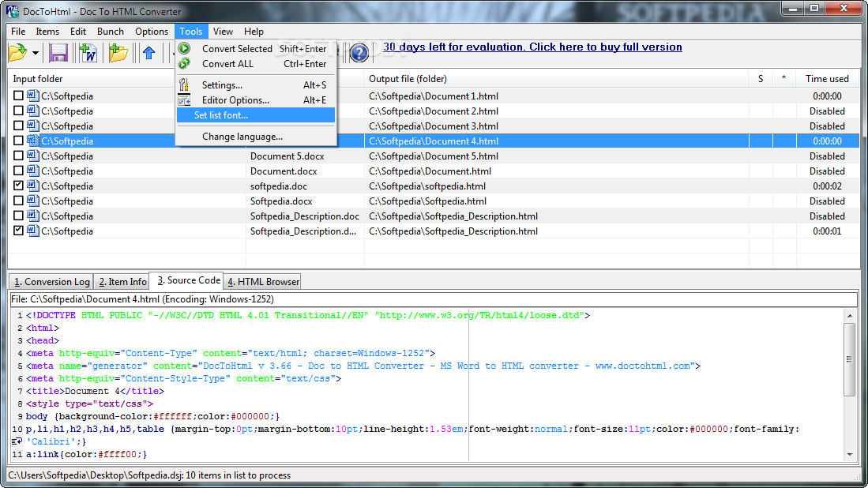Click Word file icon of Document 3.html row
Viewport: 868px width, 488px height.
point(32,126)
